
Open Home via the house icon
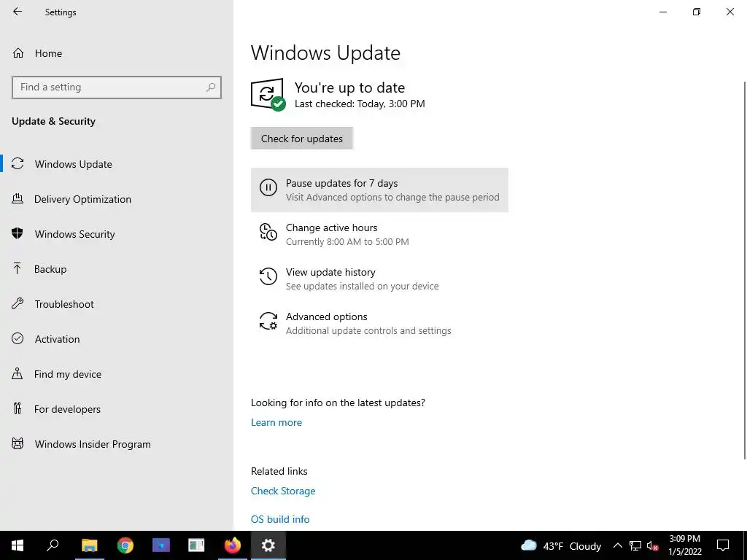[x=18, y=53]
